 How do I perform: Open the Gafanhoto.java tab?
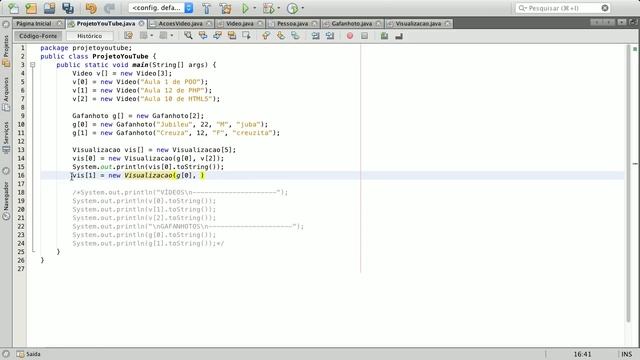pyautogui.click(x=351, y=24)
